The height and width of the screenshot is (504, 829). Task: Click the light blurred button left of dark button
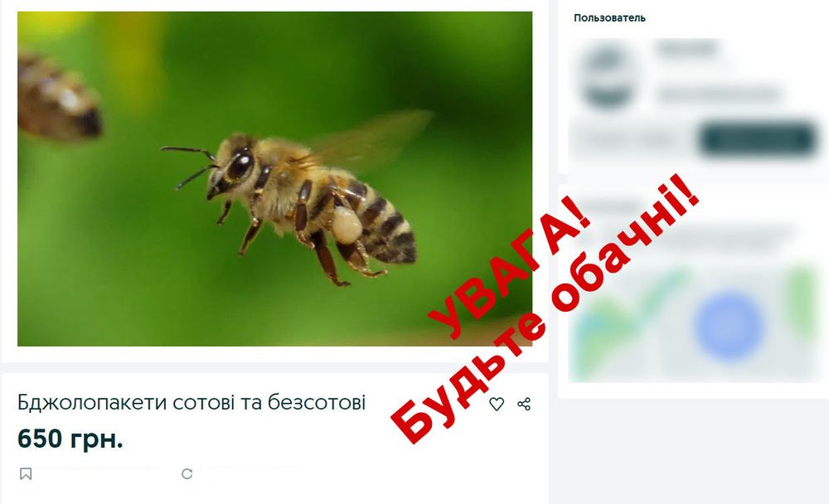click(631, 139)
